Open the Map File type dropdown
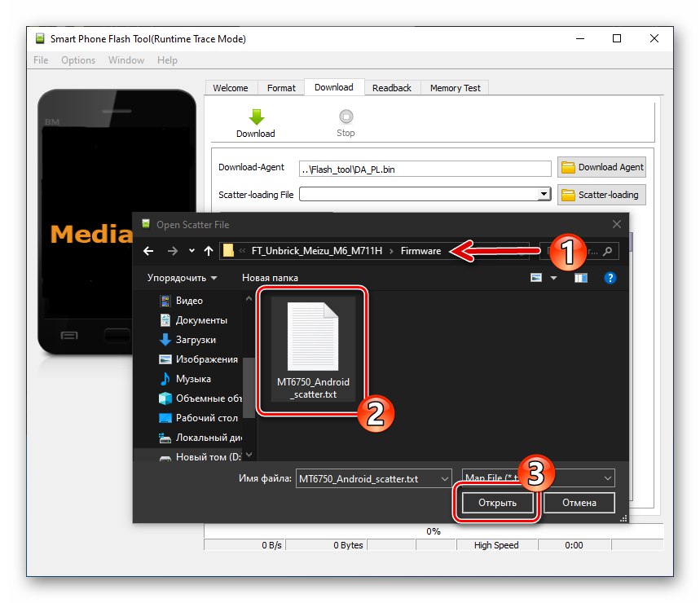 538,478
